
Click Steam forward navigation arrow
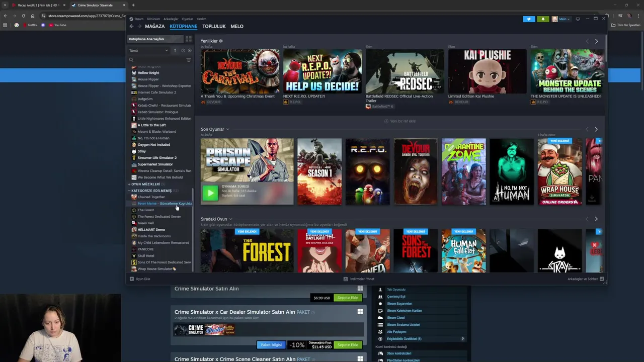[x=139, y=26]
